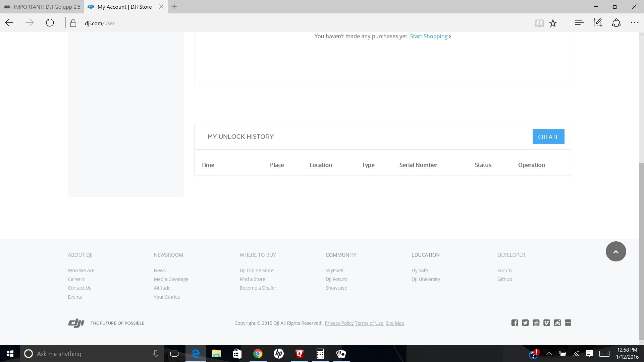Add page to favorites with star icon
644x362 pixels.
click(553, 23)
